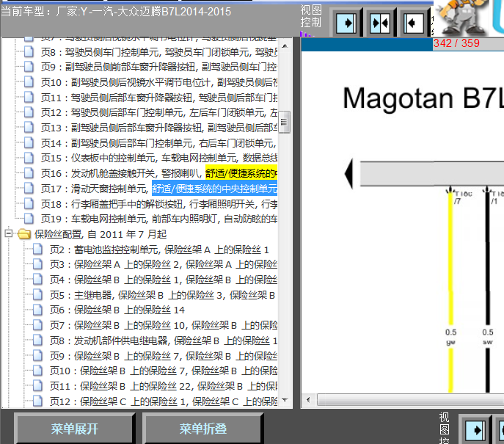The width and height of the screenshot is (504, 444).
Task: Collapse the 保险丝配置 folder node
Action: coord(9,233)
